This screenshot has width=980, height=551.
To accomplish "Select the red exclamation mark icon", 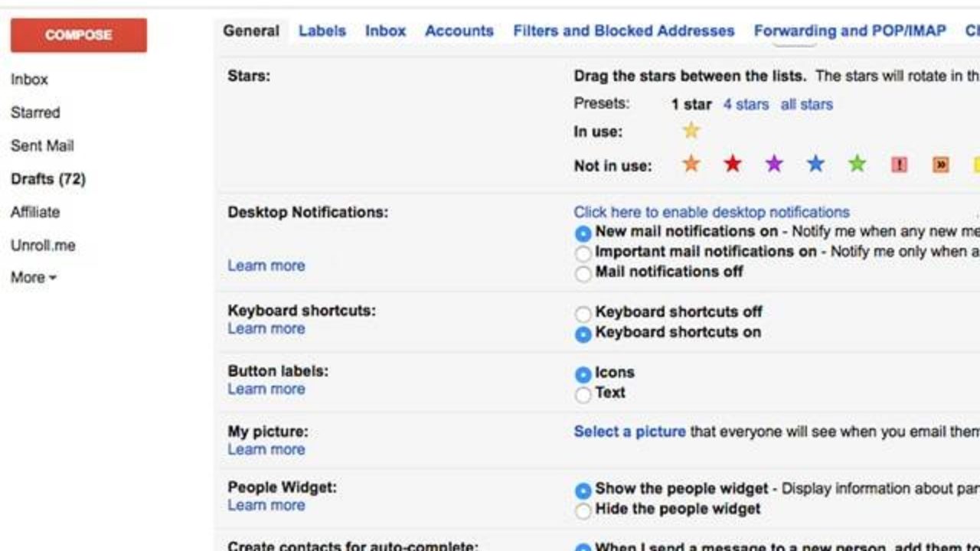I will point(899,165).
